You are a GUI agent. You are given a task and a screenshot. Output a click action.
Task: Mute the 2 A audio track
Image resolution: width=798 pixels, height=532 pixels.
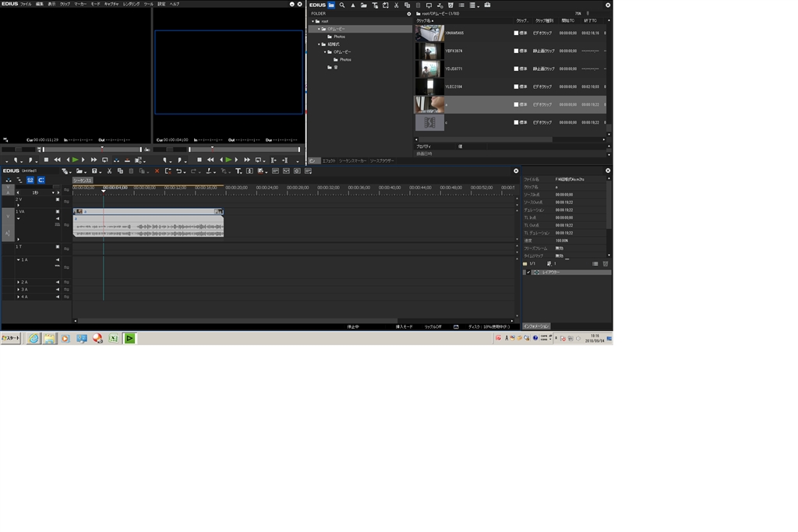58,282
